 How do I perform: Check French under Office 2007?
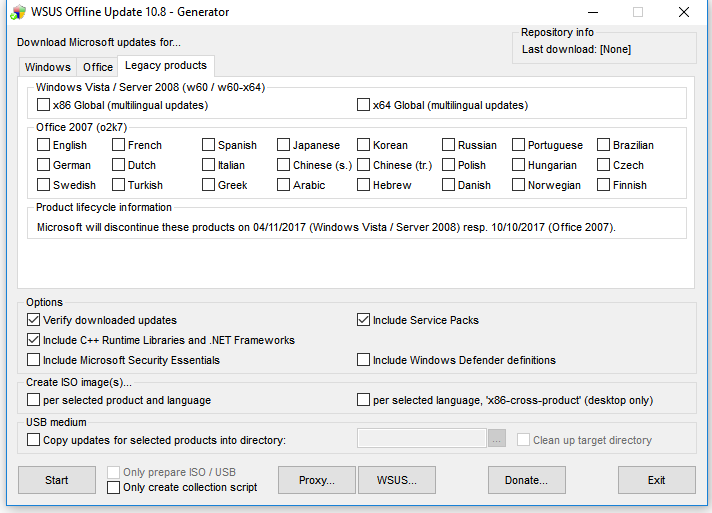coord(118,145)
